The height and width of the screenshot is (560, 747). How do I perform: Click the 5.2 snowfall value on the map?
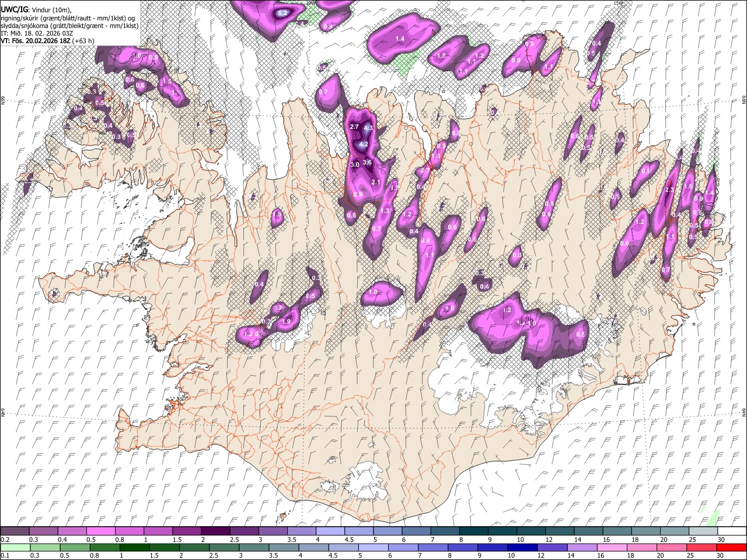coord(282,12)
